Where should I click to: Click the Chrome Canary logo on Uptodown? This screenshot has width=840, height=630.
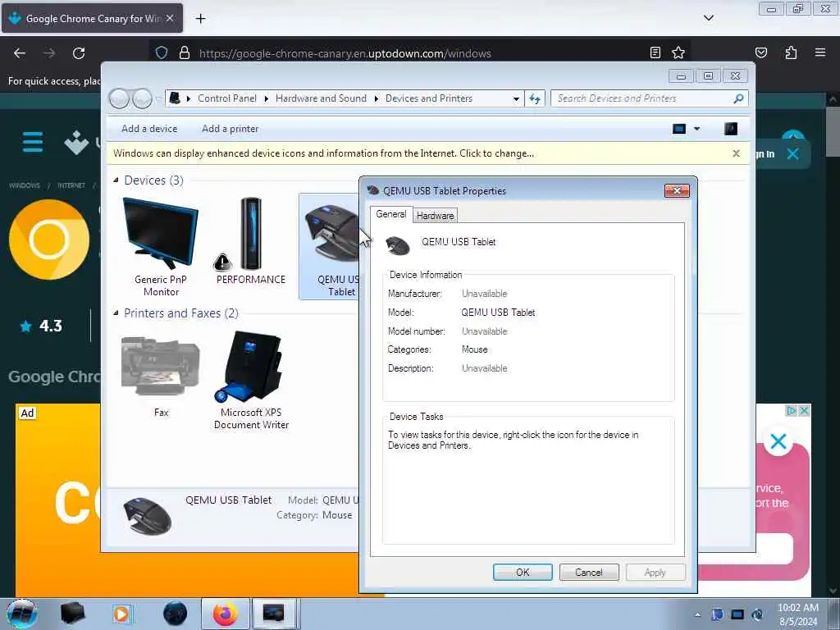pos(48,240)
